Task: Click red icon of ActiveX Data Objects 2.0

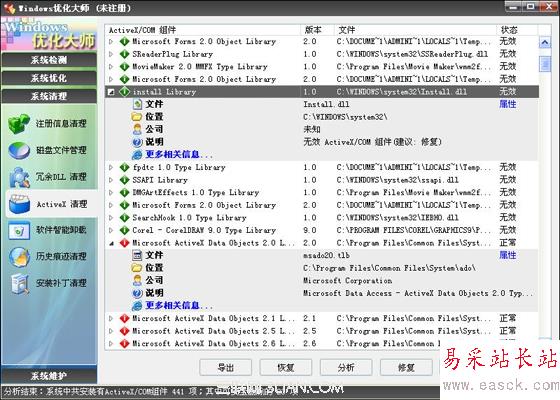Action: click(124, 243)
